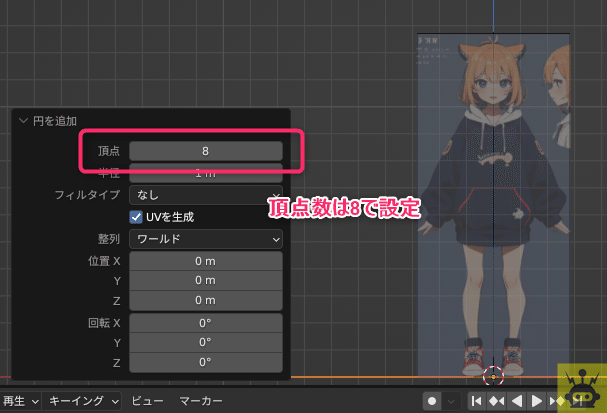
Task: Open the 再生 playback dropdown
Action: coord(20,401)
